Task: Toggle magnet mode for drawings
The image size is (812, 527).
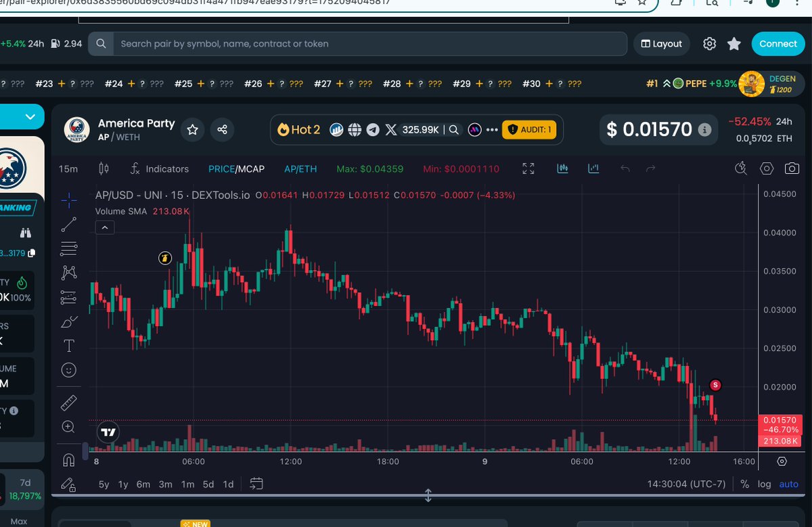Action: (x=68, y=460)
